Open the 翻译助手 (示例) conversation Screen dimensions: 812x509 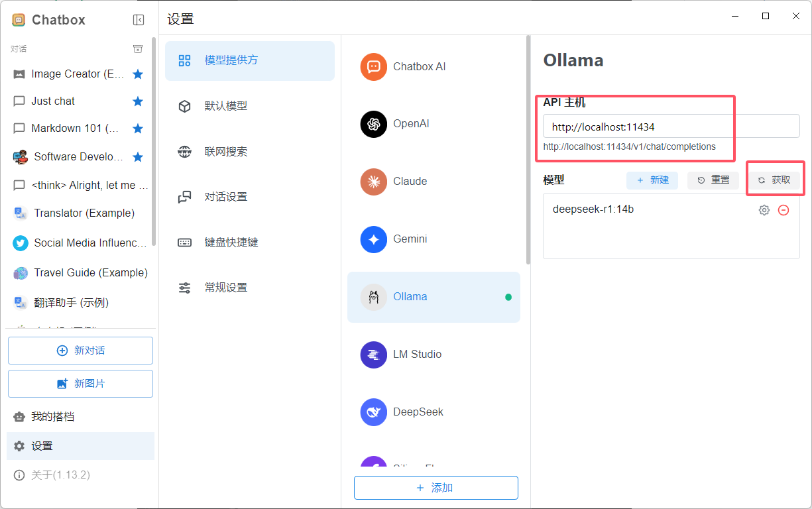[79, 303]
